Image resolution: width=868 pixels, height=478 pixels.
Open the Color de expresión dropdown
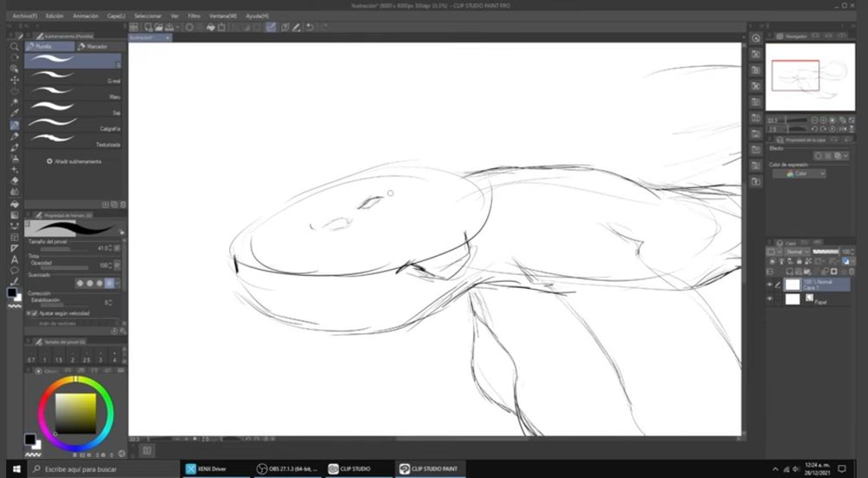coord(799,174)
